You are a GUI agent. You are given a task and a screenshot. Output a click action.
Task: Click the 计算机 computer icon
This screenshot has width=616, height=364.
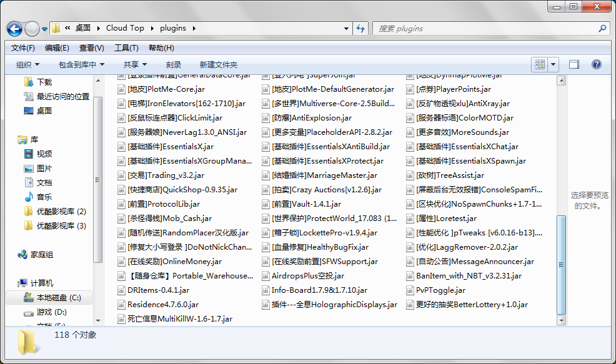click(22, 283)
